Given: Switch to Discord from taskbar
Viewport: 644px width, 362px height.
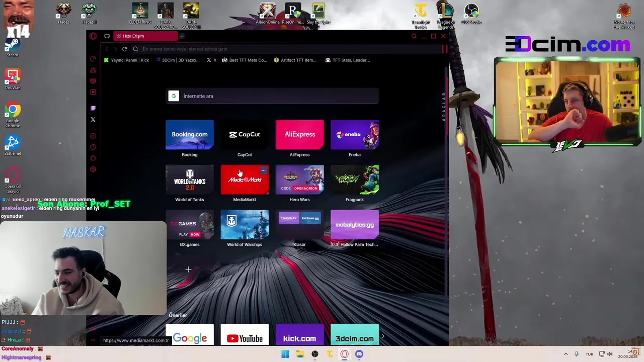Looking at the screenshot, I should [x=359, y=354].
